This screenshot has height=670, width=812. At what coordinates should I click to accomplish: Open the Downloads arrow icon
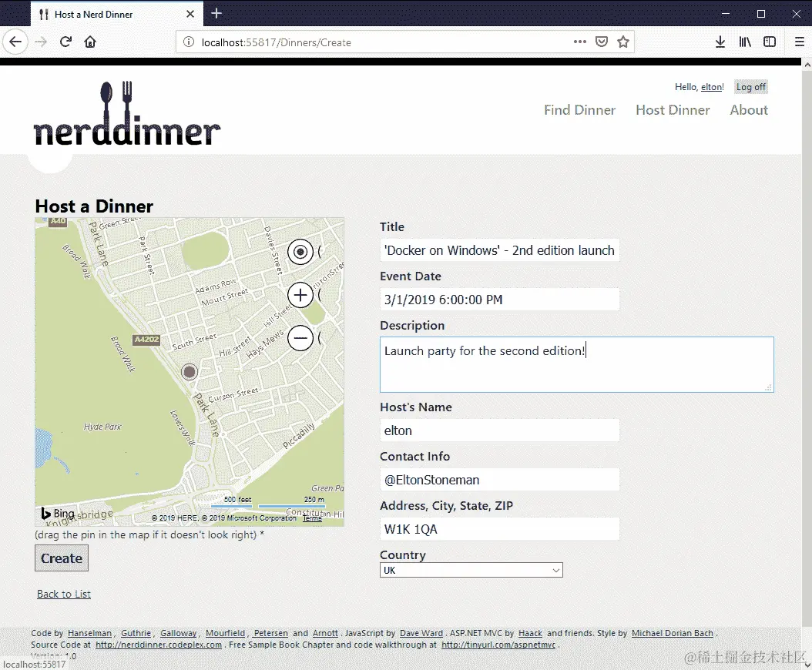coord(720,42)
